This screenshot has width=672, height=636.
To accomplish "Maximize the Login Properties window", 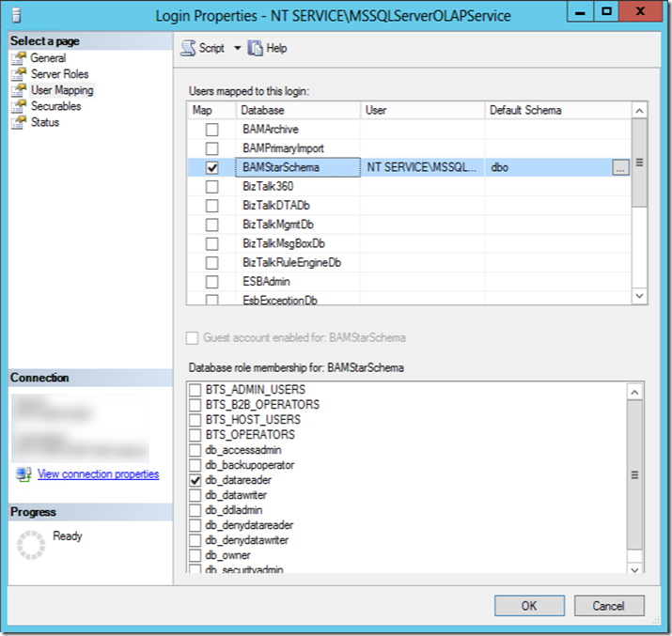I will click(x=606, y=12).
